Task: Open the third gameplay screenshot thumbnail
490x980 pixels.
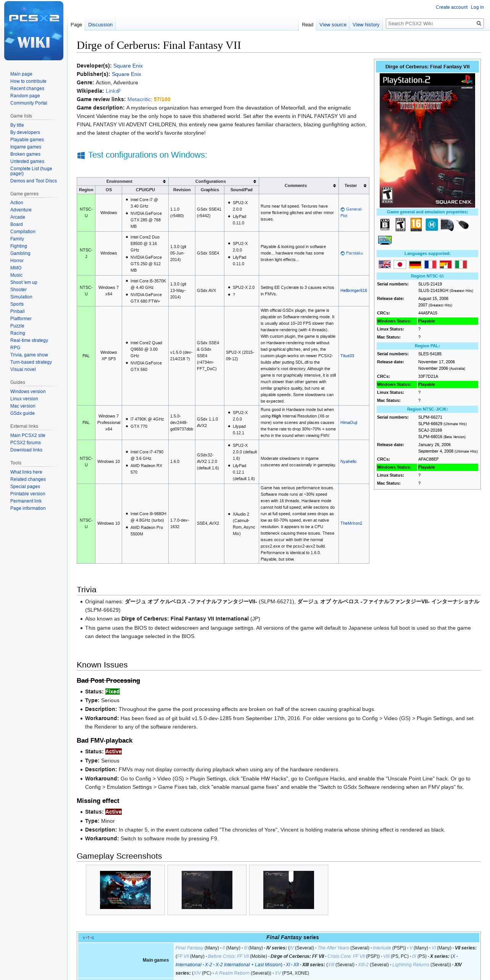Action: 289,890
